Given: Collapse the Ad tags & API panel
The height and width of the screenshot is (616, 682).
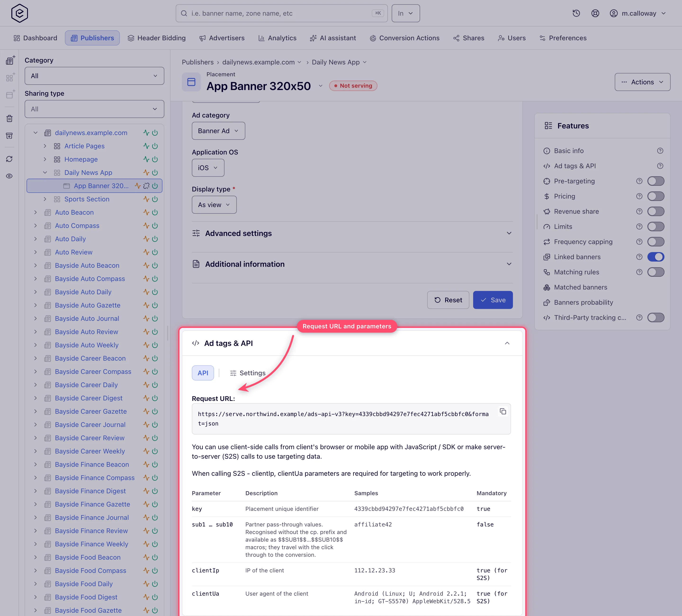Looking at the screenshot, I should click(x=507, y=343).
